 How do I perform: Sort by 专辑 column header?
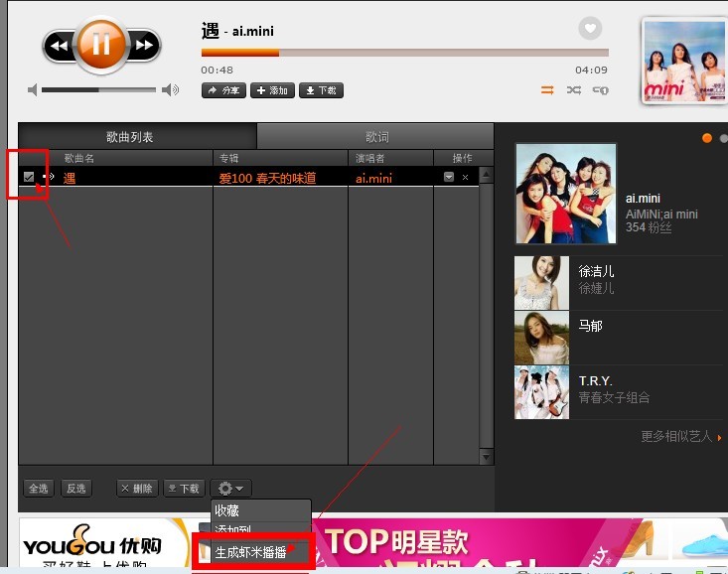(x=228, y=158)
